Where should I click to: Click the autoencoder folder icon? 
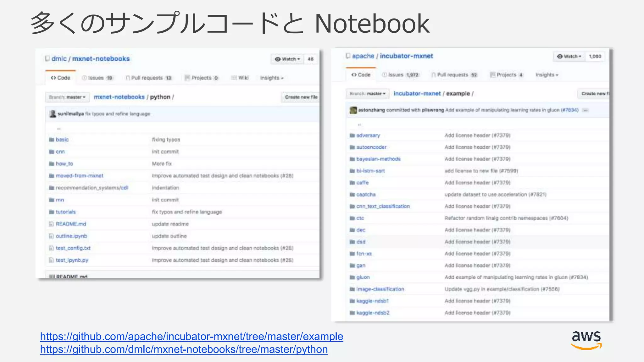click(352, 147)
